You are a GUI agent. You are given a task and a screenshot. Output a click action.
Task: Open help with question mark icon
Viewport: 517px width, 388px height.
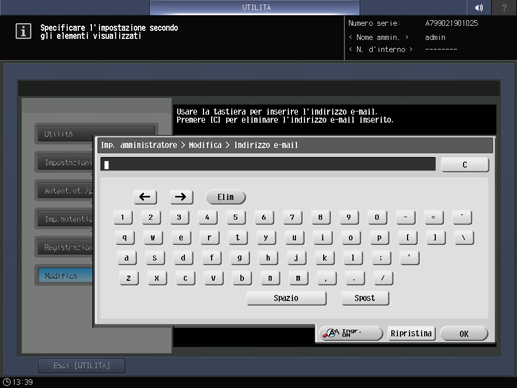coord(504,7)
